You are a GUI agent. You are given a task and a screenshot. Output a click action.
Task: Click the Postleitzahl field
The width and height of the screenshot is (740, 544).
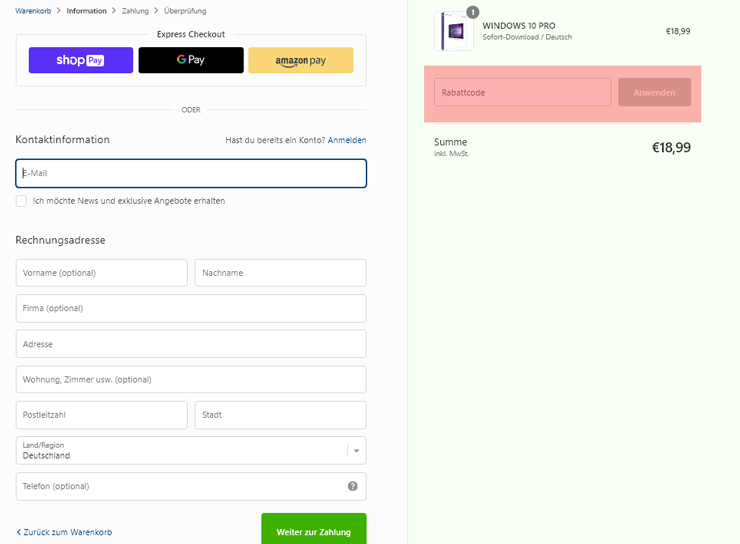tap(101, 415)
